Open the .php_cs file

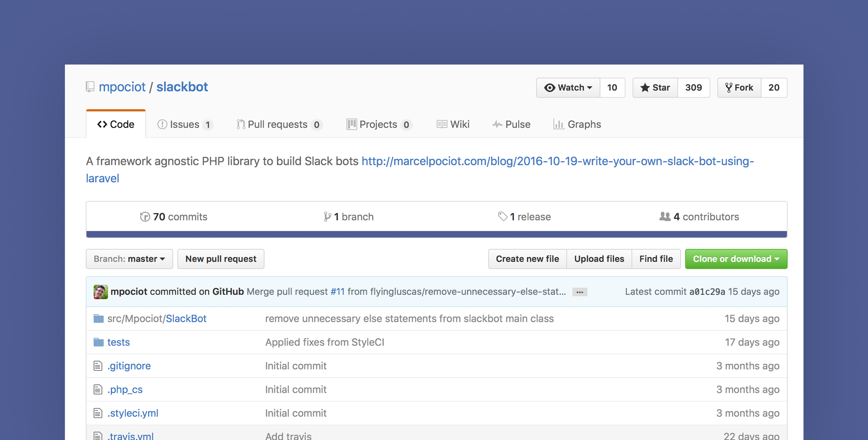pyautogui.click(x=125, y=390)
